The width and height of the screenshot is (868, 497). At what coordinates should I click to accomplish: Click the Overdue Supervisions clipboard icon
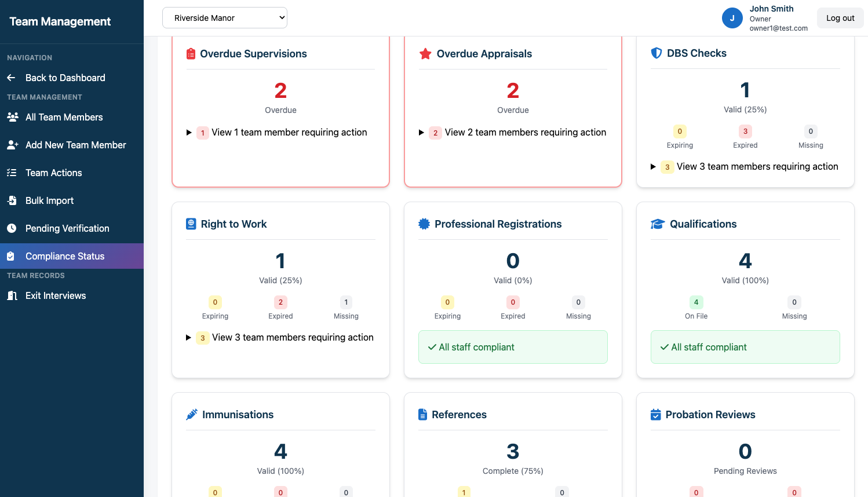click(x=191, y=54)
